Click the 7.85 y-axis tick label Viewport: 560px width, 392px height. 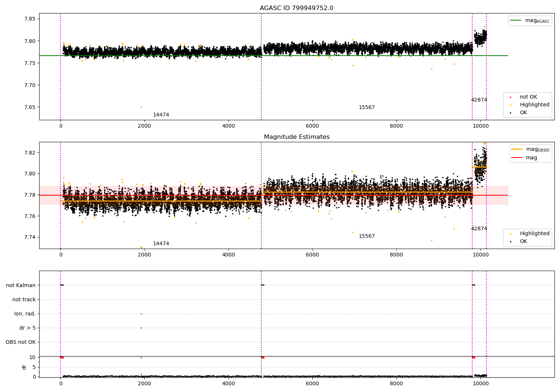pos(29,19)
